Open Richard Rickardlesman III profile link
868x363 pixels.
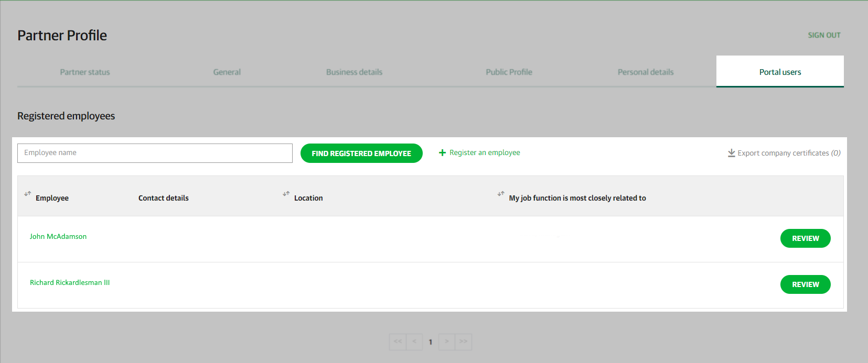pos(70,282)
